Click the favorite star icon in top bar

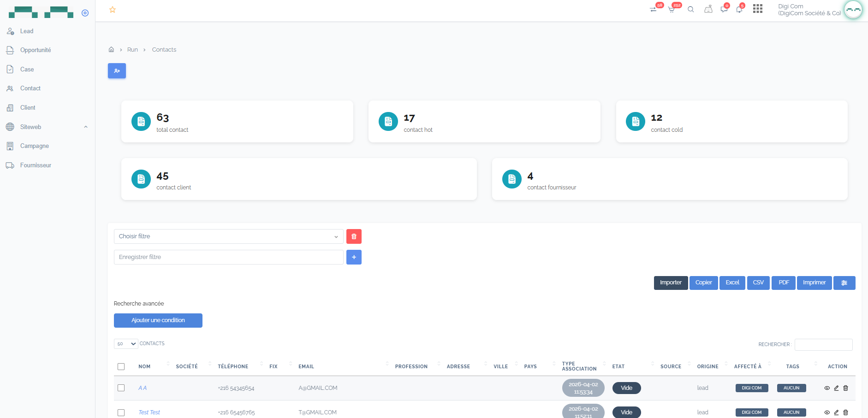113,10
